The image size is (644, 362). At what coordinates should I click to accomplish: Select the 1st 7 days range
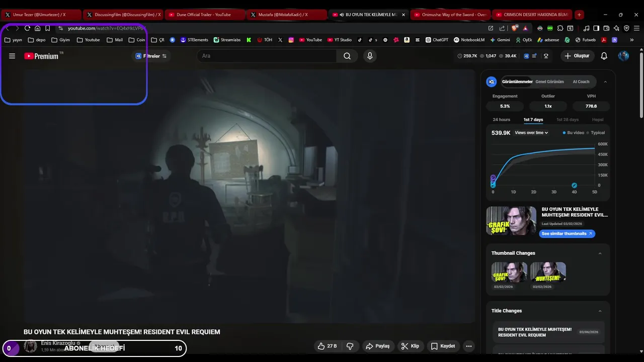coord(533,120)
